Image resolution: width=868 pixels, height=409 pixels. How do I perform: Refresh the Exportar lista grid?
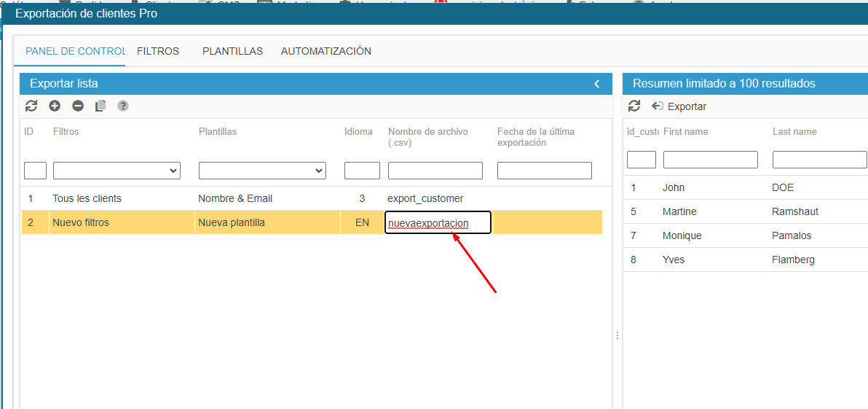(31, 106)
